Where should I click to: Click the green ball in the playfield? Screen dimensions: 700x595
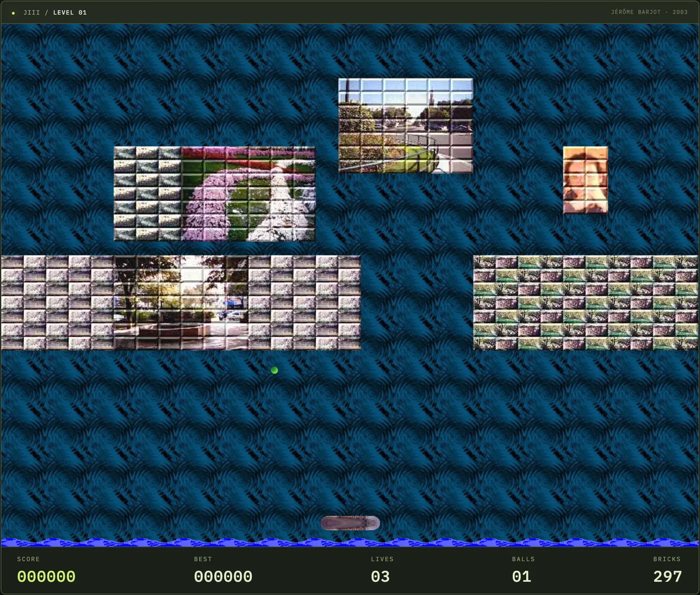[x=274, y=370]
